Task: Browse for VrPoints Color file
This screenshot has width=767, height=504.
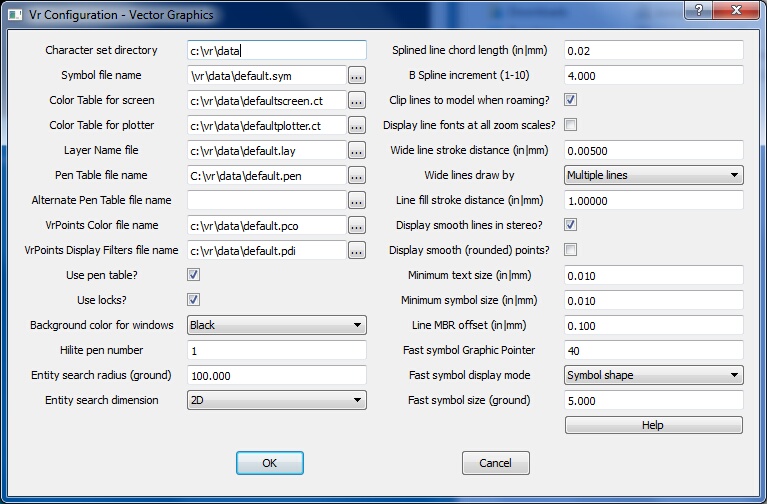Action: point(357,226)
